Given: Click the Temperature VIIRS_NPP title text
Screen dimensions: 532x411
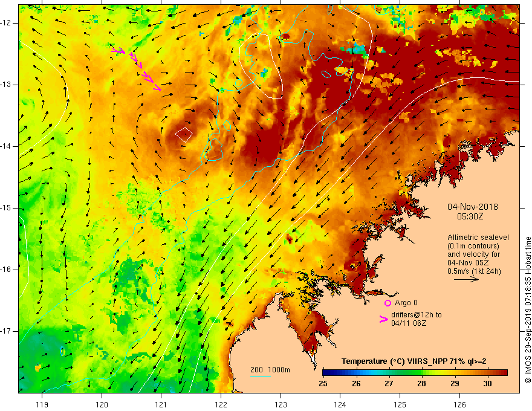Looking at the screenshot, I should point(414,361).
